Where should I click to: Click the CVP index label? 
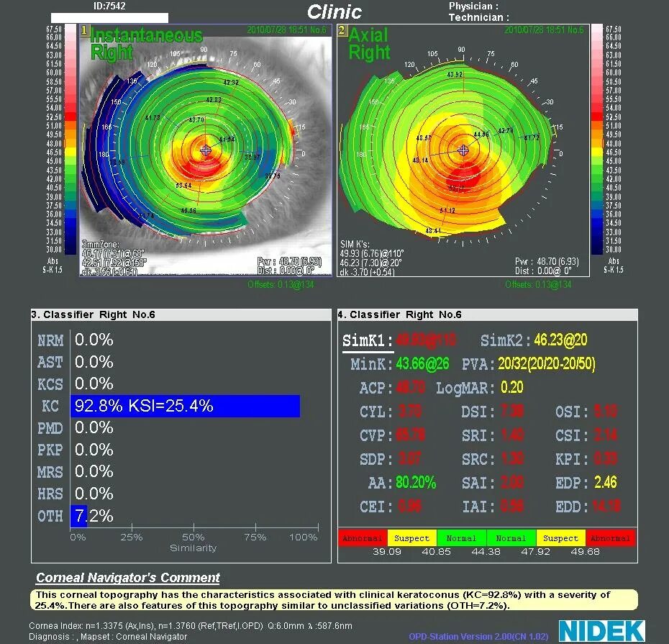(376, 436)
